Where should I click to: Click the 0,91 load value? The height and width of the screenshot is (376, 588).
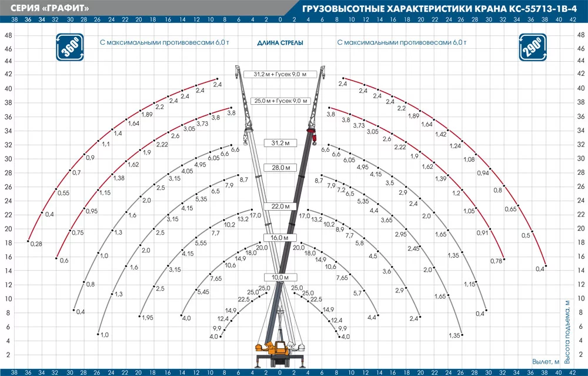click(x=483, y=233)
